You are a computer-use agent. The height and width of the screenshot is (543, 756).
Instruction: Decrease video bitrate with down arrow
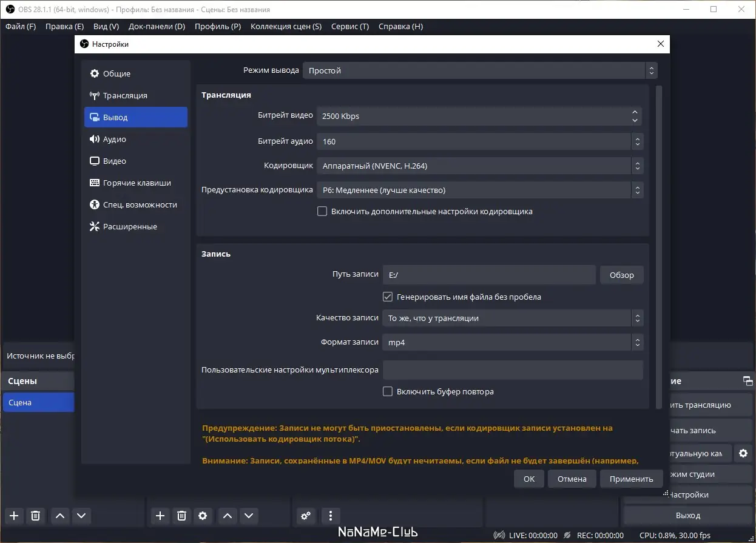point(635,120)
